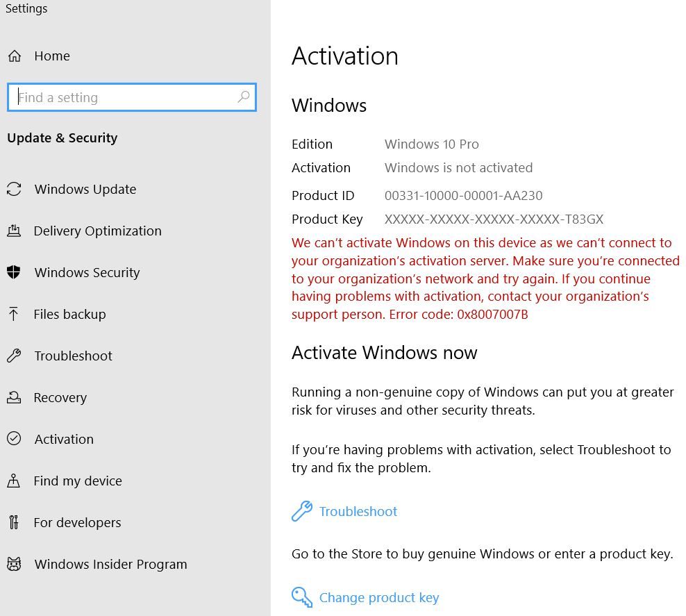The height and width of the screenshot is (616, 686).
Task: Click the Change product key icon
Action: point(302,597)
